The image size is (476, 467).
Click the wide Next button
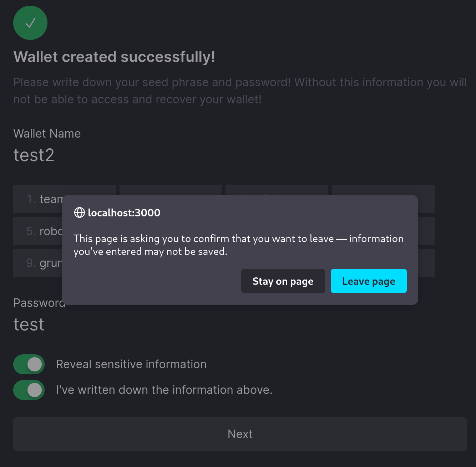tap(240, 434)
